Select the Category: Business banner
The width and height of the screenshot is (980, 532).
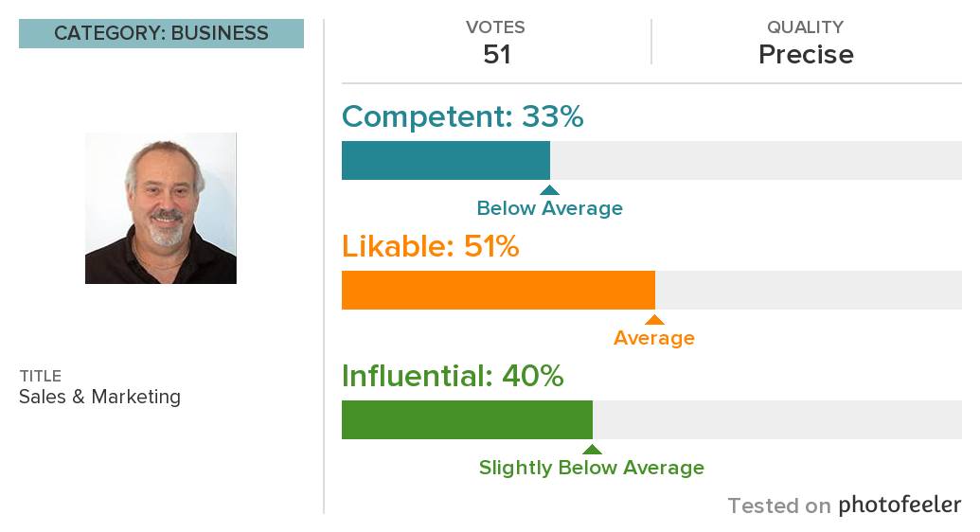point(161,33)
